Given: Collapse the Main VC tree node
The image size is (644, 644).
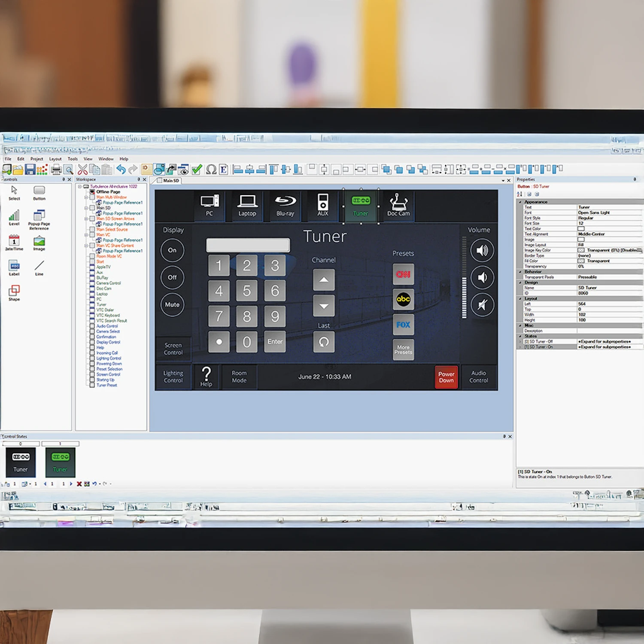Looking at the screenshot, I should tap(86, 235).
